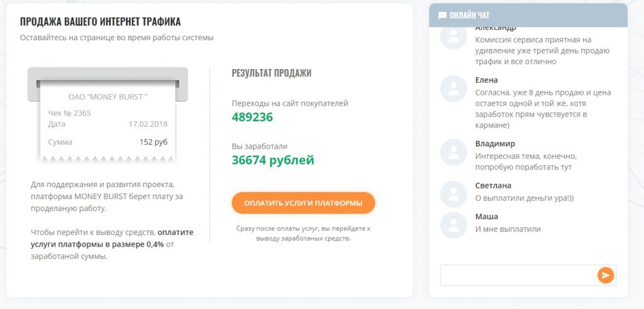Focus the chat message input field

click(x=518, y=275)
